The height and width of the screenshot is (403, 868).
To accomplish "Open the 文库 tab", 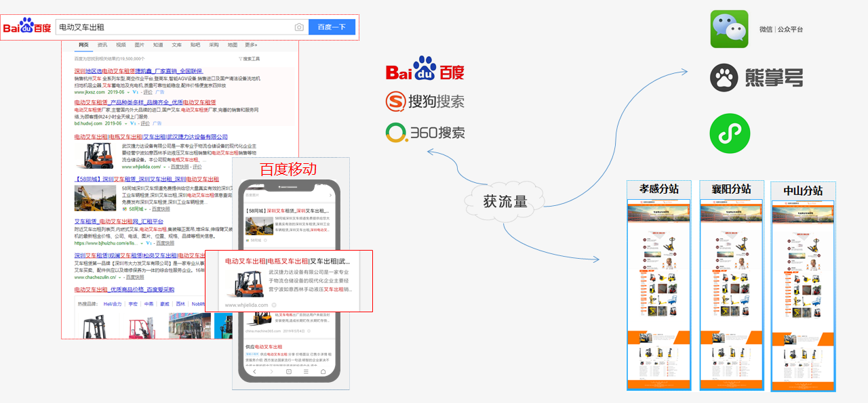I will 176,45.
